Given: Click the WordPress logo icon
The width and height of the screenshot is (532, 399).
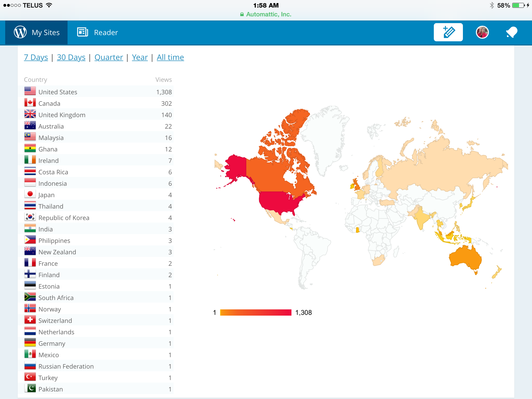Looking at the screenshot, I should [x=20, y=32].
